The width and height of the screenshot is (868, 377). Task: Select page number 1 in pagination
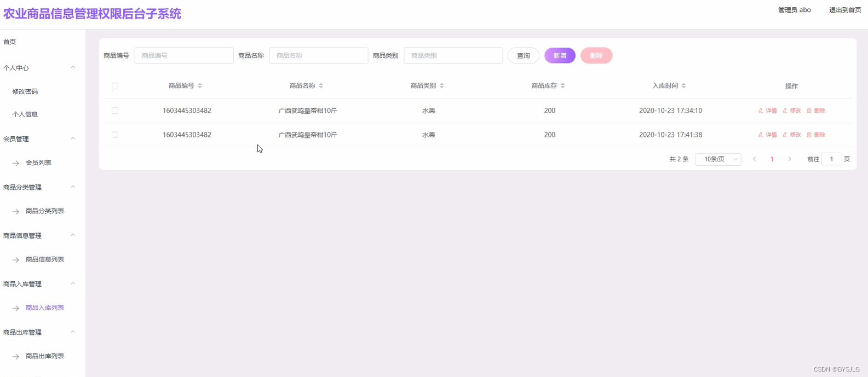point(772,159)
